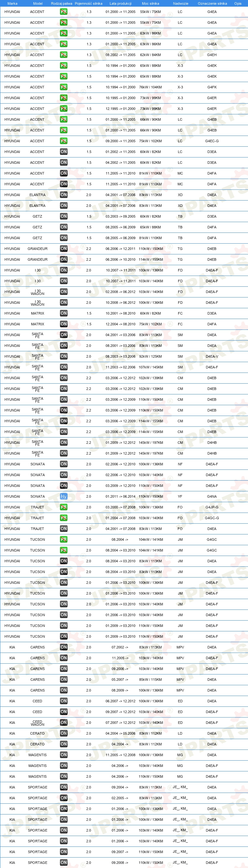Click the PB icon in ACCENT 12.1995 row

tap(63, 109)
